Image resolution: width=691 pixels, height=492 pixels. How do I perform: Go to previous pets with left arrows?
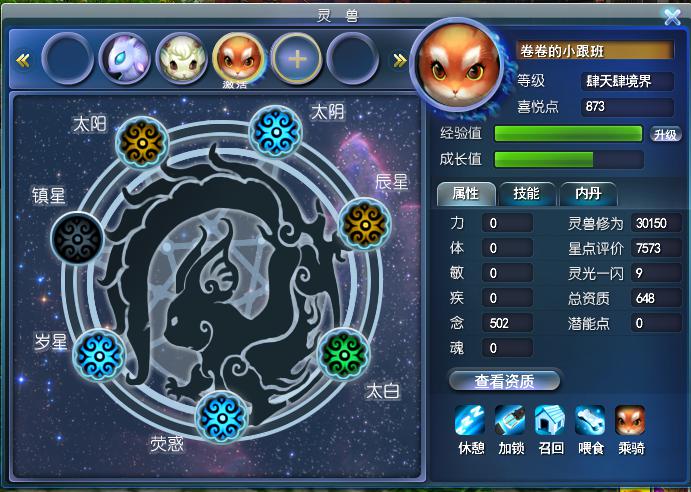tap(23, 60)
